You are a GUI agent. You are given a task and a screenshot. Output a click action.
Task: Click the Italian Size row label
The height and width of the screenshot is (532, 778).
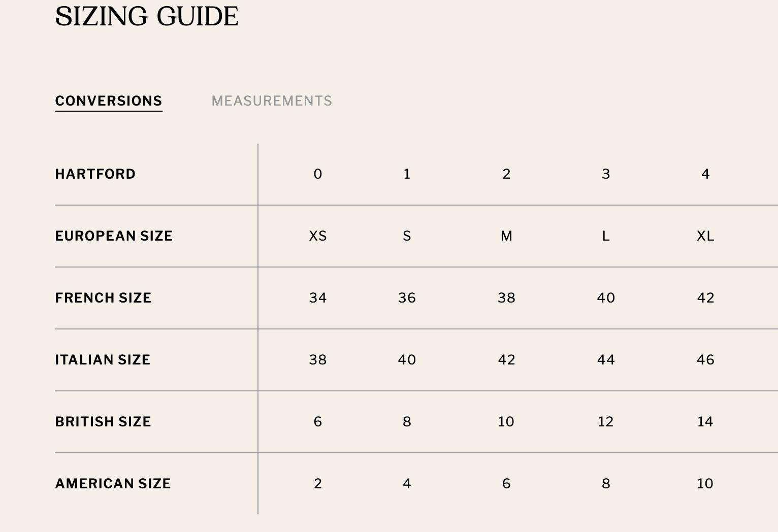click(x=103, y=360)
